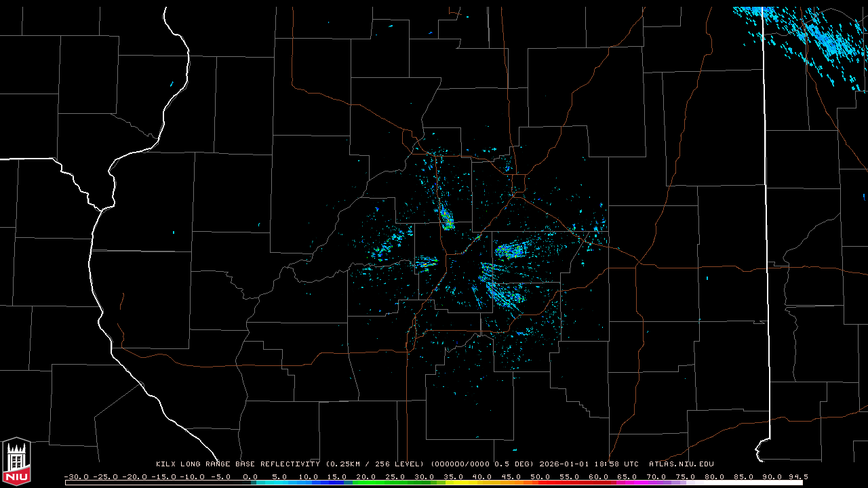Click the NIU castle logo

coord(16,461)
